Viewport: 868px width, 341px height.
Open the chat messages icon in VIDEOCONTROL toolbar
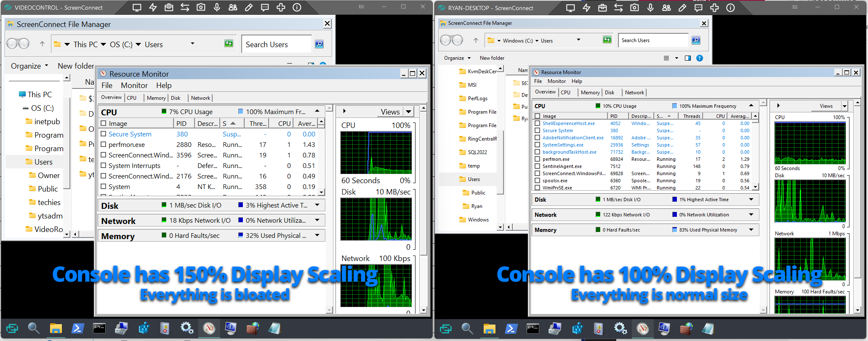pos(265,7)
